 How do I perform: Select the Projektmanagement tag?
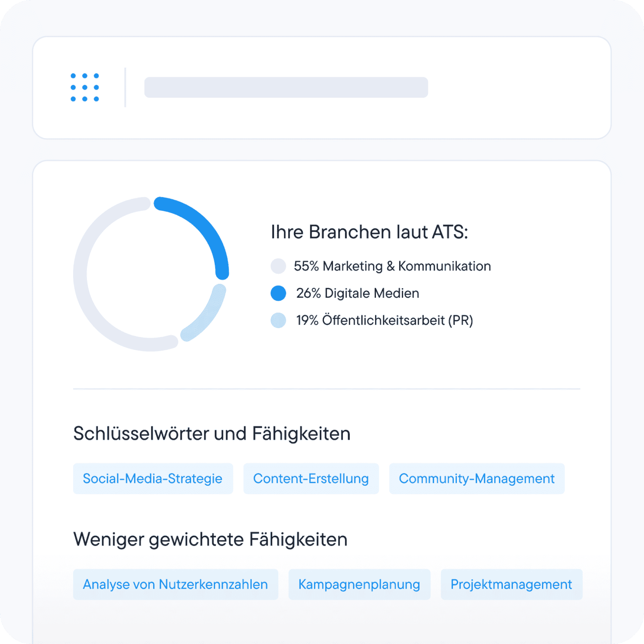(511, 584)
